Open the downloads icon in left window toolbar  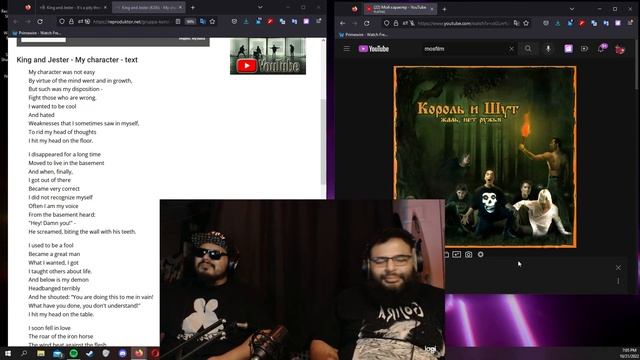(246, 22)
